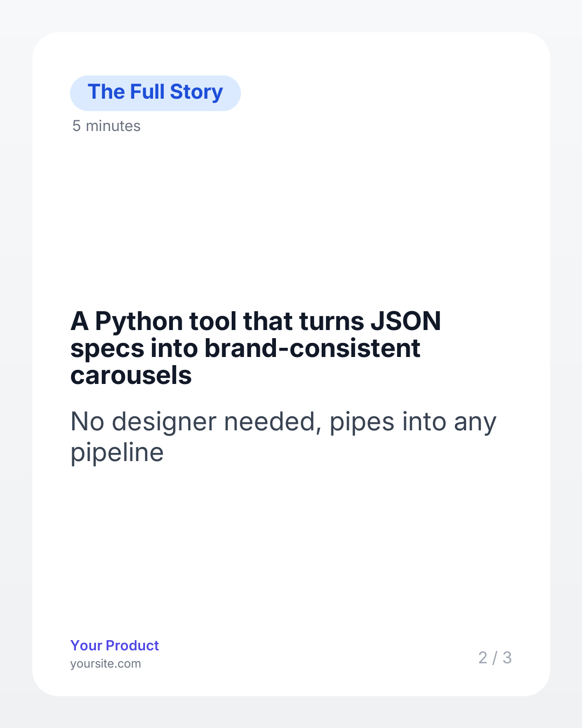The height and width of the screenshot is (728, 582).
Task: Click the word "carousels" in the headline
Action: (131, 375)
